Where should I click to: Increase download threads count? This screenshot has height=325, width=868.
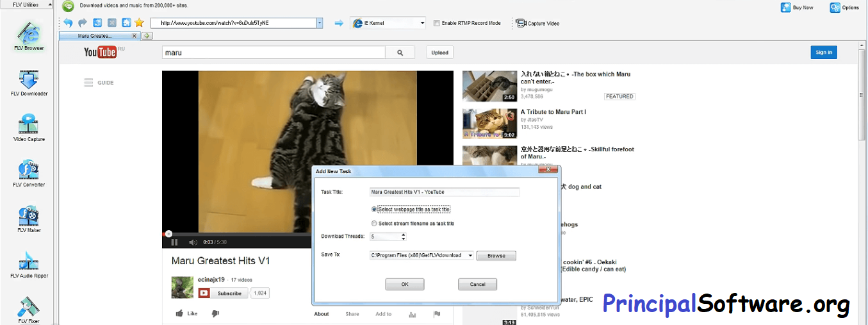[x=403, y=235]
